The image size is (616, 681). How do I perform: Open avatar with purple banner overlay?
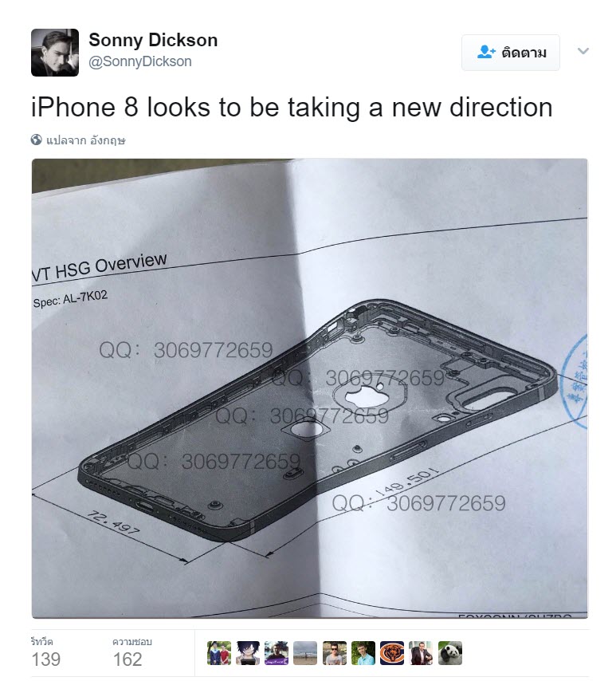pyautogui.click(x=277, y=653)
